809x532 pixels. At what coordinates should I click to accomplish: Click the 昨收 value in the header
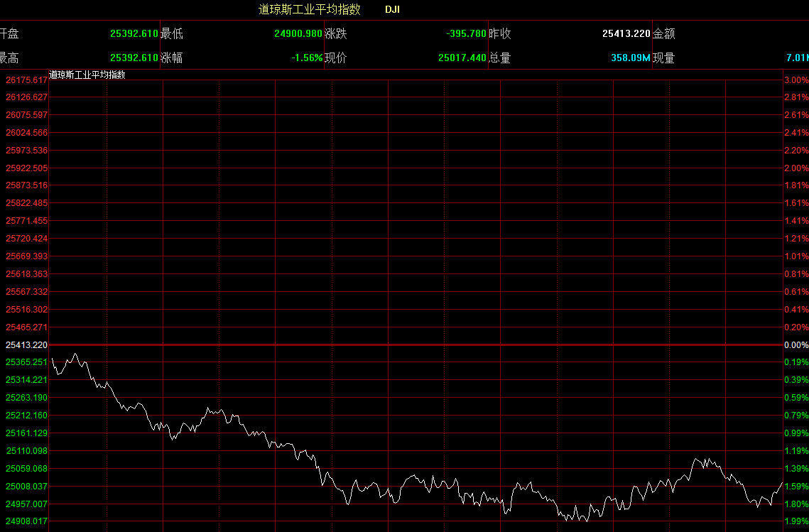pyautogui.click(x=626, y=33)
